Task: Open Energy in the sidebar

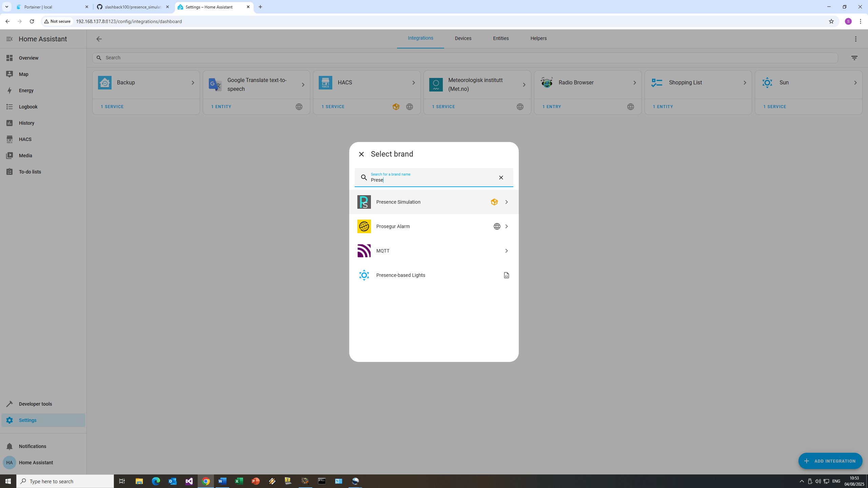Action: tap(43, 90)
